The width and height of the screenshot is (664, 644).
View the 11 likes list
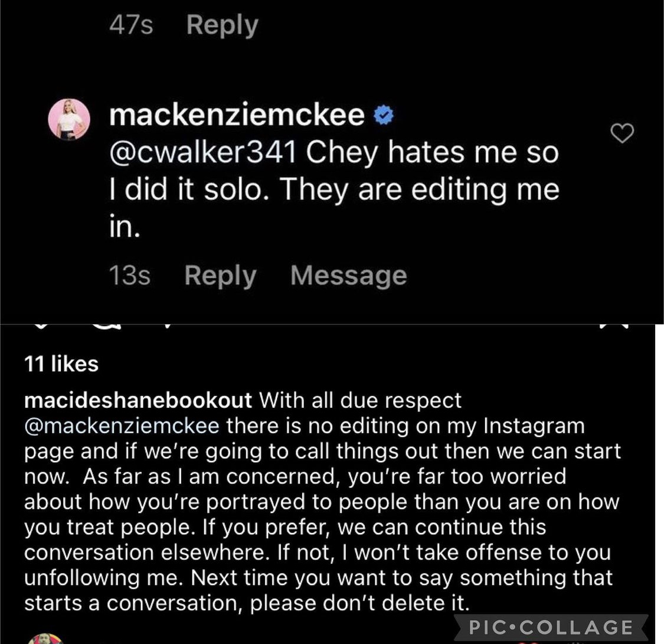tap(61, 364)
